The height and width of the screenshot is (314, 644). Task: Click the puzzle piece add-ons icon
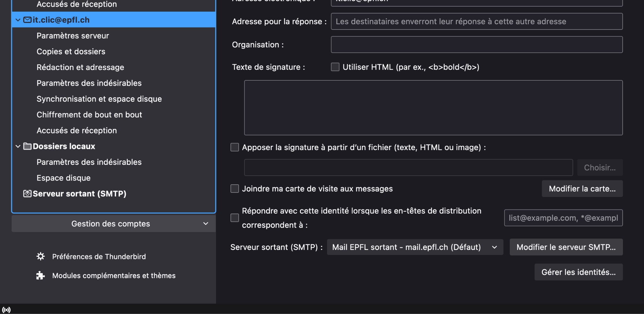coord(41,275)
